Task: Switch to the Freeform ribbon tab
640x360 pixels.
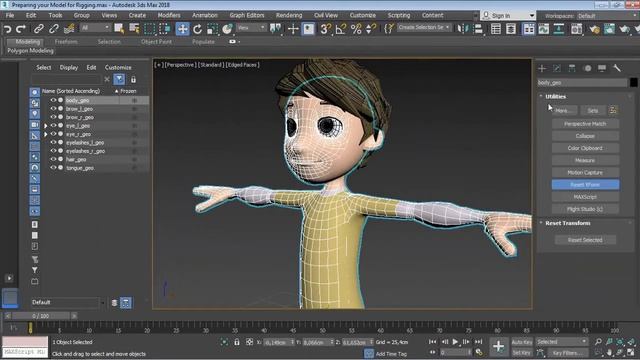Action: point(66,42)
